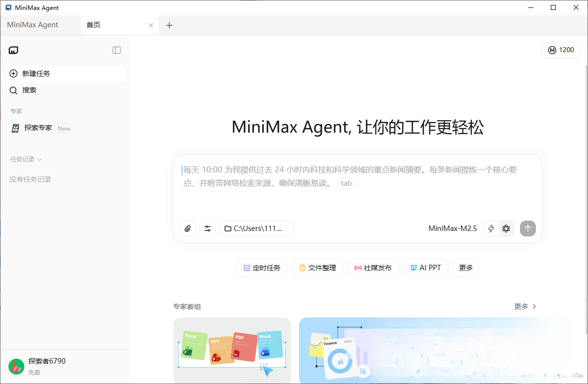The height and width of the screenshot is (384, 588).
Task: Add a new tab with plus icon
Action: coord(169,25)
